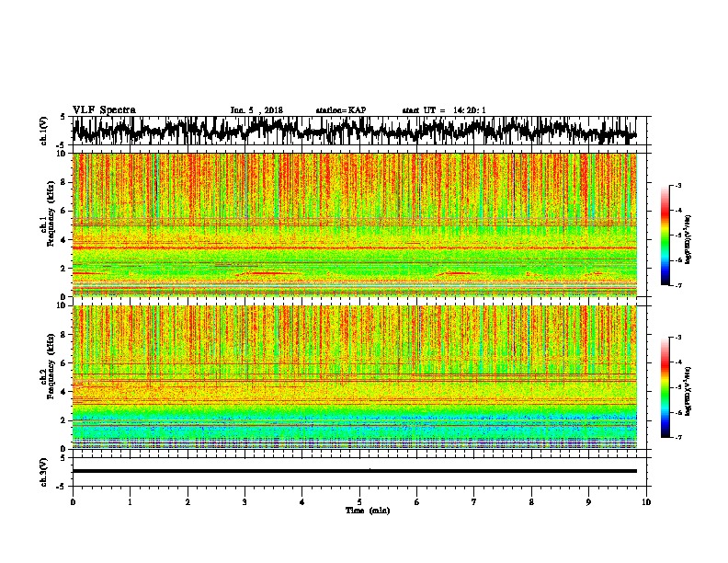Click the upper color scale bar for ch.1
728x563 pixels.
pyautogui.click(x=665, y=236)
